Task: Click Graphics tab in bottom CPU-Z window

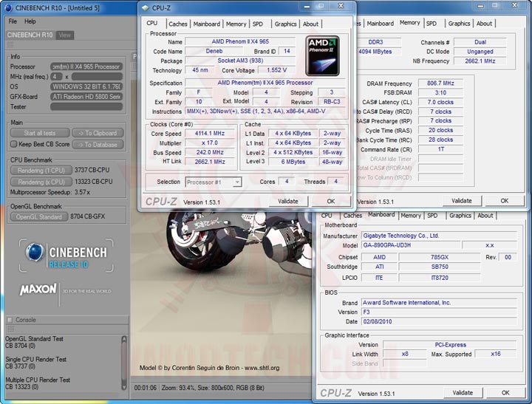Action: (x=460, y=216)
